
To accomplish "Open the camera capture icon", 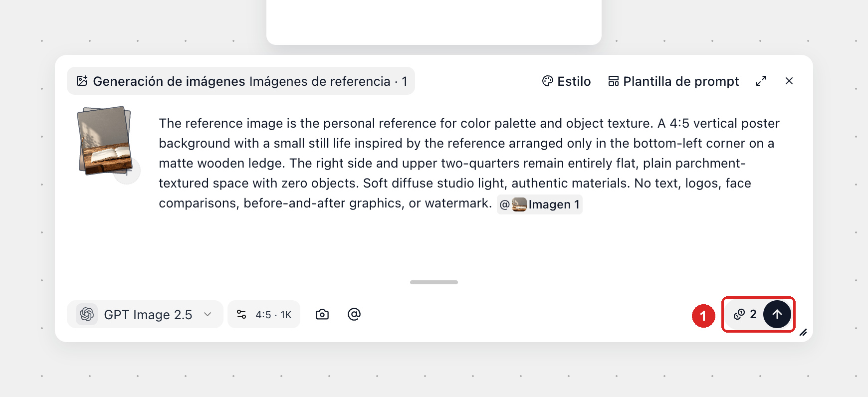I will coord(322,314).
